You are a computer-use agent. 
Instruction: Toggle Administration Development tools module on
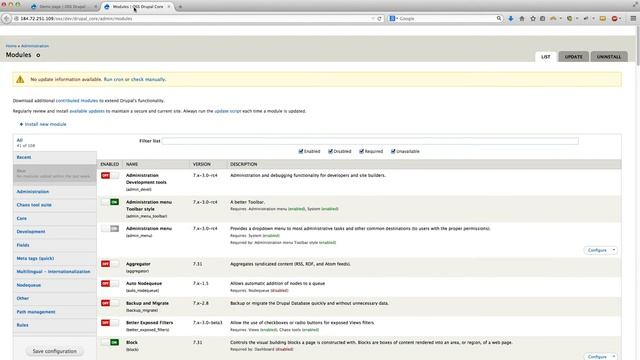[x=110, y=176]
